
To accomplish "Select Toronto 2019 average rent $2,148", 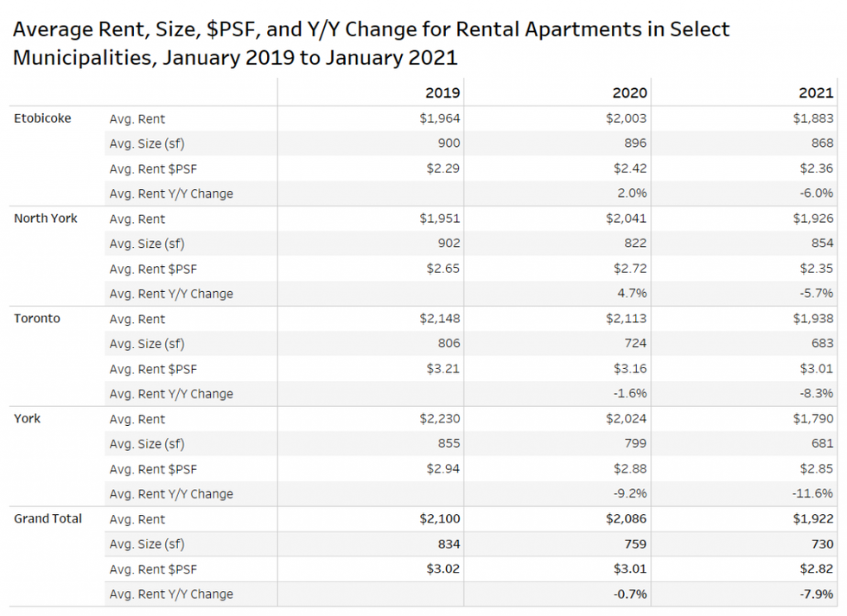I will point(440,319).
